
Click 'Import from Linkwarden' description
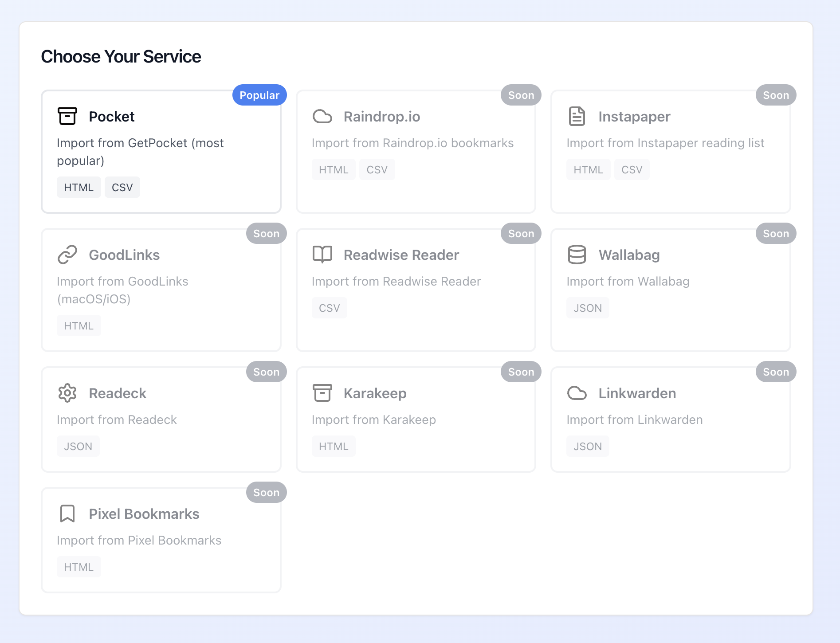pyautogui.click(x=635, y=420)
